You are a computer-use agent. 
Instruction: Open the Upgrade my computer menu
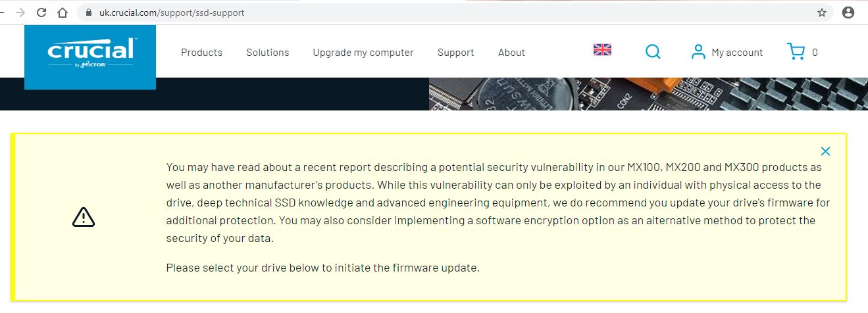[363, 53]
